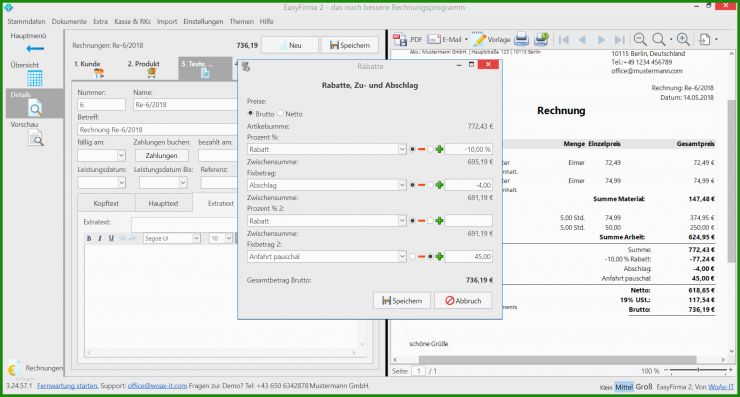
Task: Select the Netto price radio button
Action: point(280,113)
